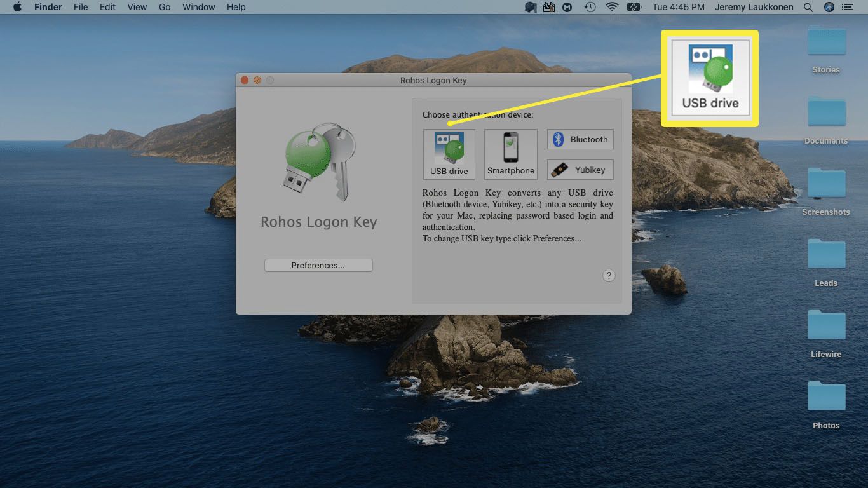Choose Smartphone authentication device
The image size is (868, 488).
coord(510,154)
